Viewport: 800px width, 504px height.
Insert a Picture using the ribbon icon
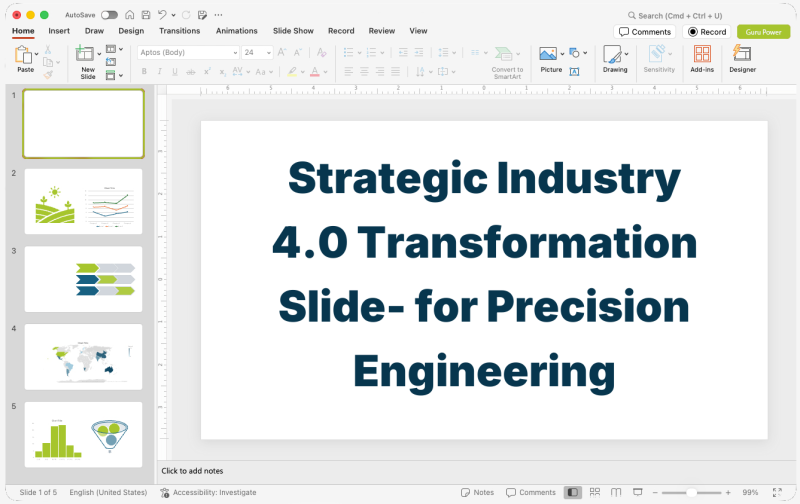[548, 53]
